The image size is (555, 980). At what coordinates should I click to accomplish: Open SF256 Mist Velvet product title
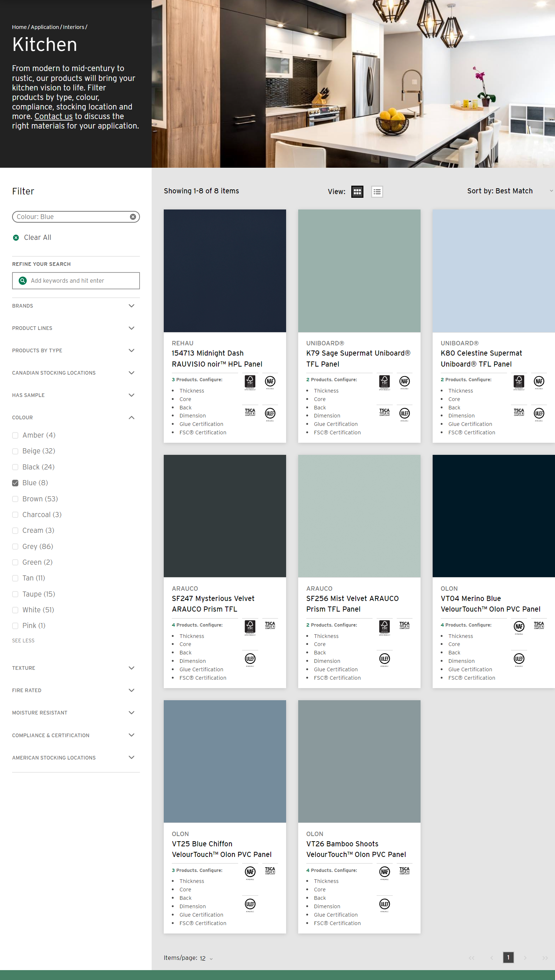[x=352, y=604]
